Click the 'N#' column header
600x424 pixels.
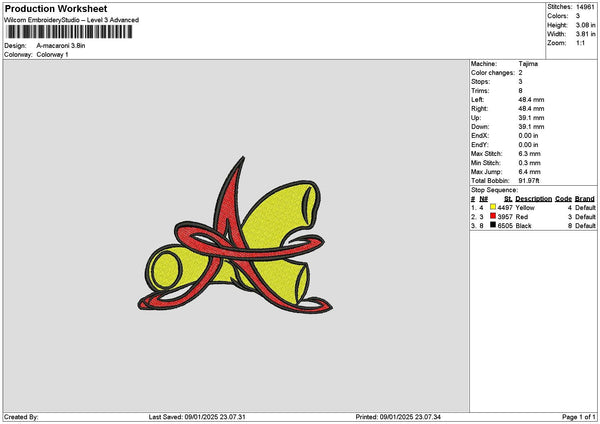click(x=484, y=199)
